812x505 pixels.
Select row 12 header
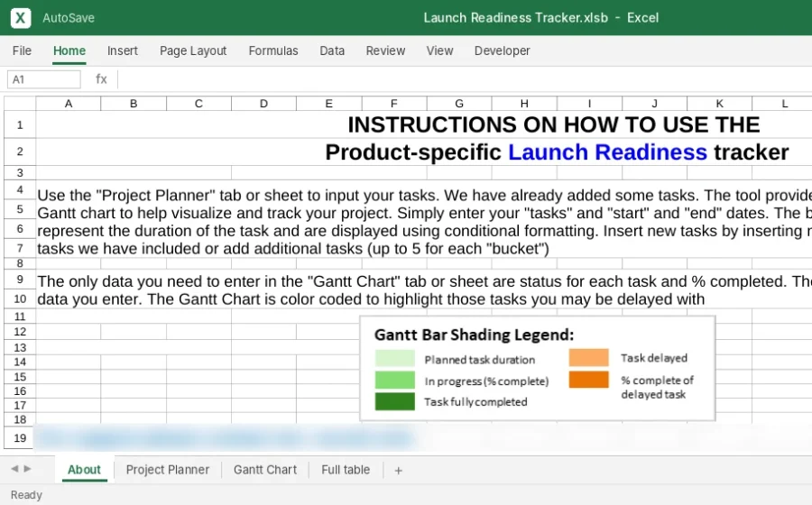point(20,332)
